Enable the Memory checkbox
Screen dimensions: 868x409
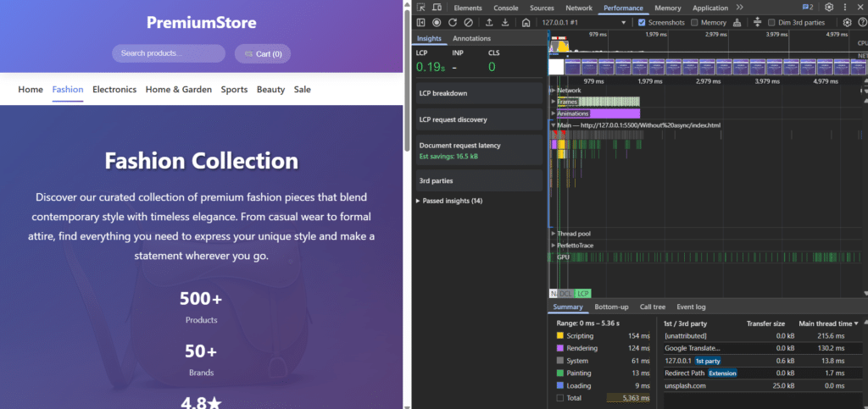pos(694,23)
